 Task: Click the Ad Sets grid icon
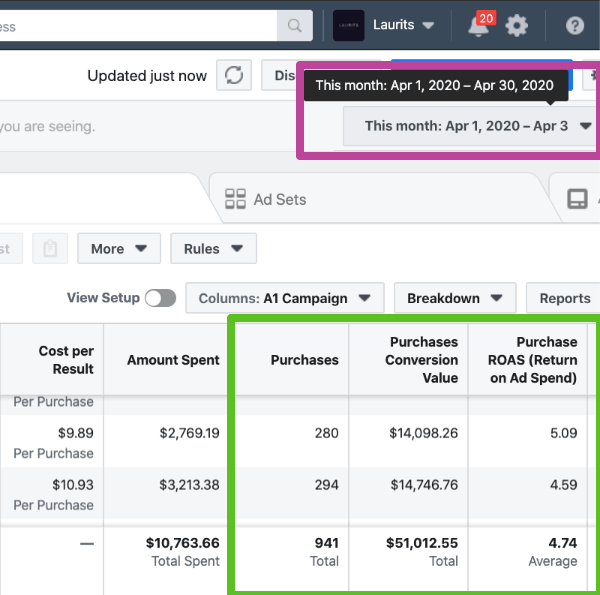tap(235, 199)
